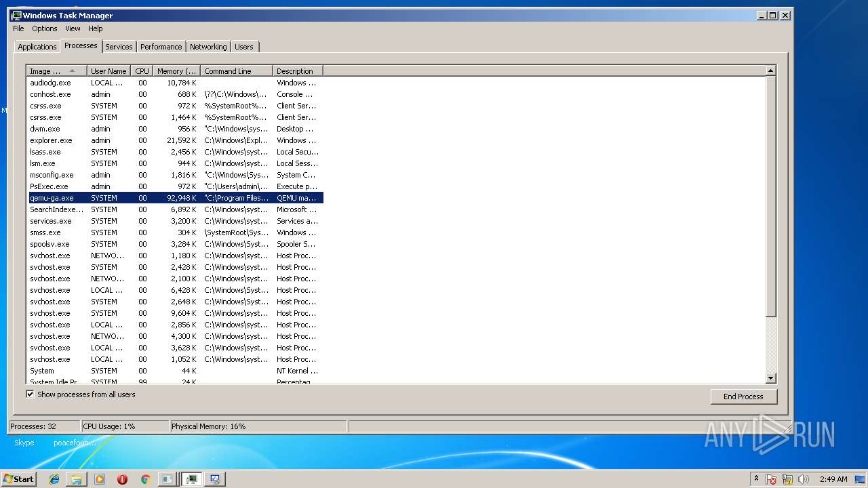This screenshot has height=488, width=868.
Task: Click the Physical Memory: 16% status entry
Action: pyautogui.click(x=258, y=426)
